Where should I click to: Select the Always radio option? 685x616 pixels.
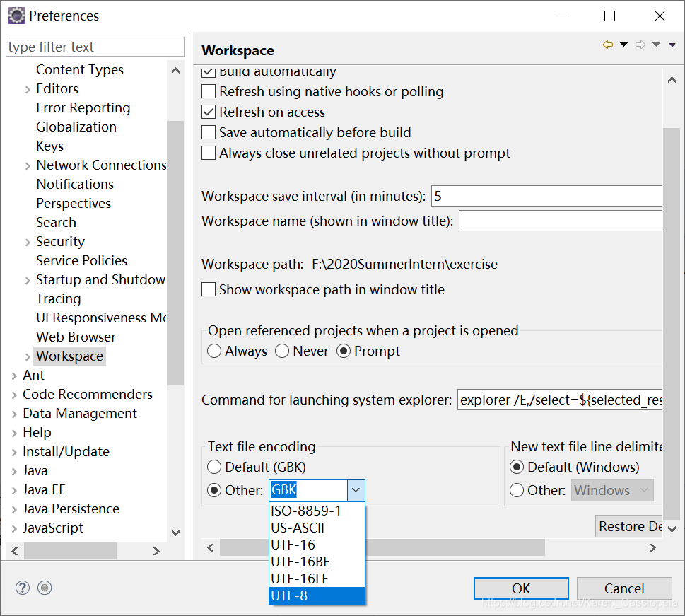tap(214, 351)
